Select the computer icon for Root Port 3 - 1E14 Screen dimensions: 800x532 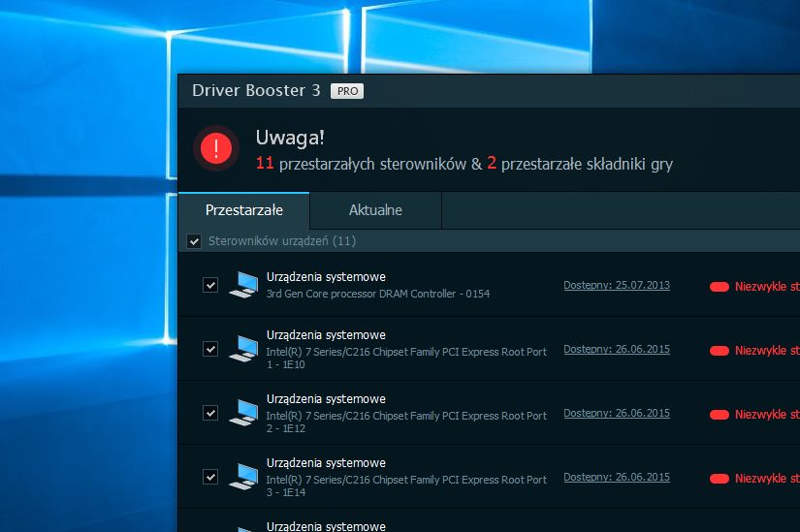click(243, 477)
